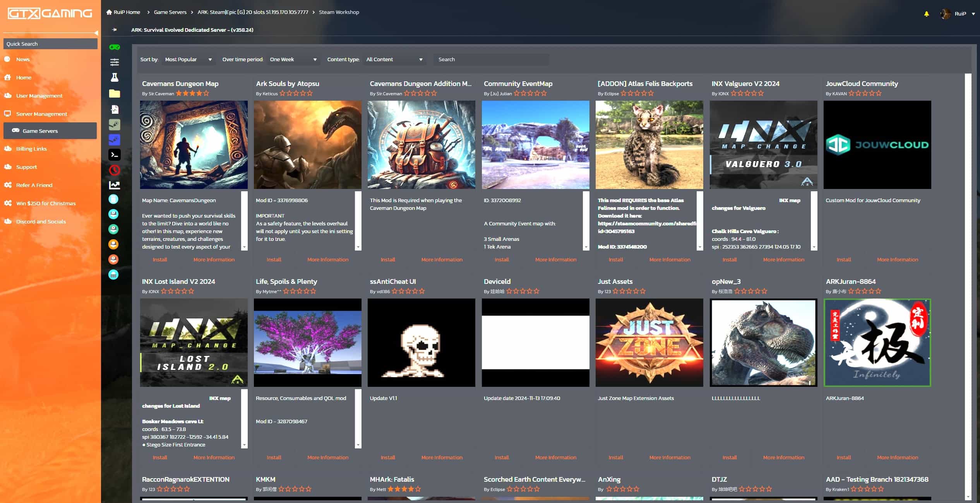Click the star rating of MHArk: Fatalis
This screenshot has width=980, height=503.
click(x=404, y=489)
